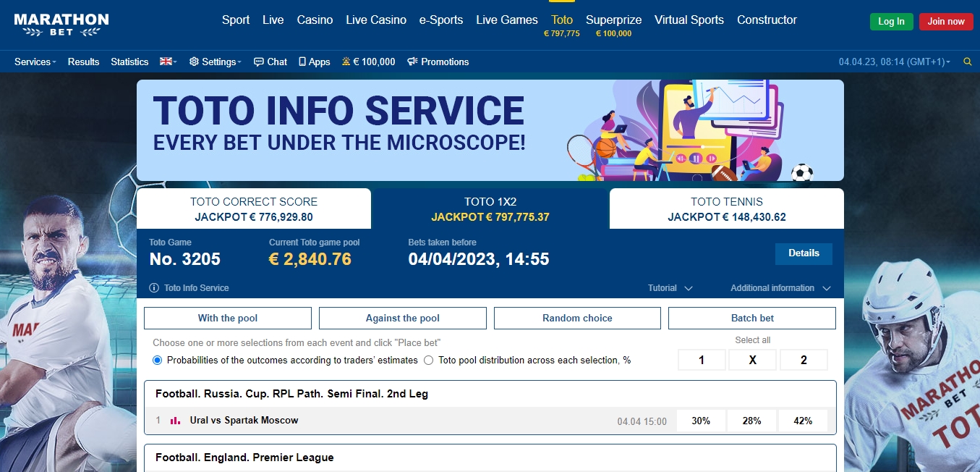This screenshot has width=980, height=472.
Task: Open Superprize section
Action: tap(613, 20)
